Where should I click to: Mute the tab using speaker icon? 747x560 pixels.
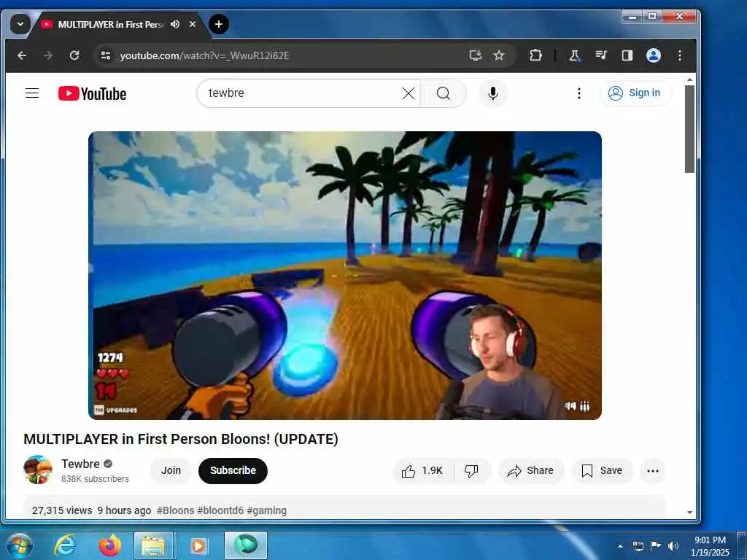click(175, 24)
